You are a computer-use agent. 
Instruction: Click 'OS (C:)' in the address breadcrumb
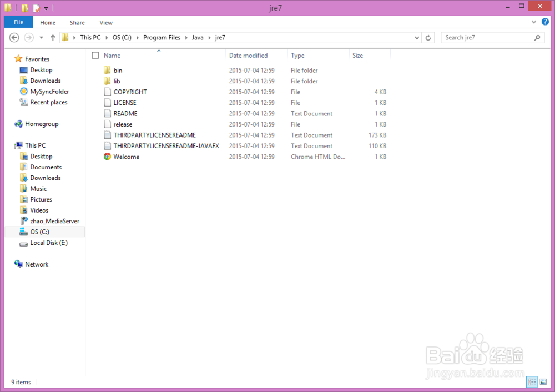point(122,38)
